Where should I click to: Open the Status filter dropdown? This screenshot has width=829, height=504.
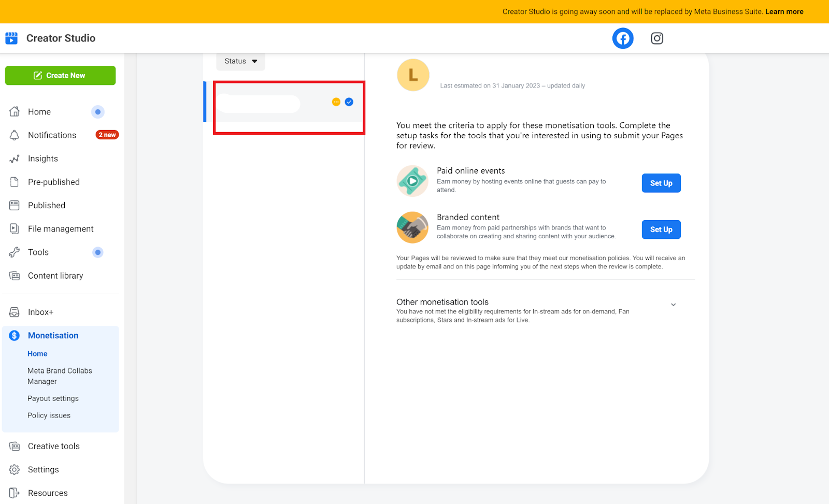[x=241, y=61]
